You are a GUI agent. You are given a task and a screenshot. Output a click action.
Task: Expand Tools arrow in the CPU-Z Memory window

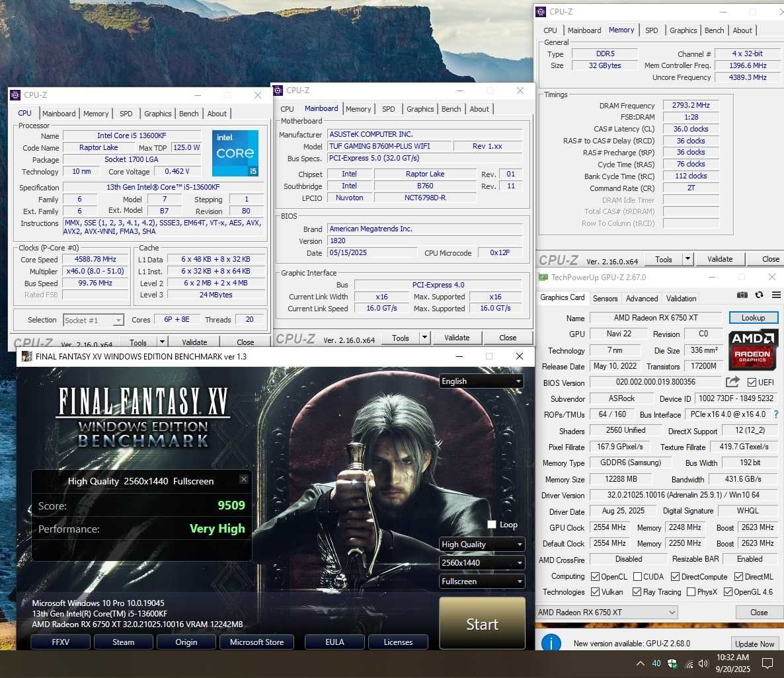688,259
